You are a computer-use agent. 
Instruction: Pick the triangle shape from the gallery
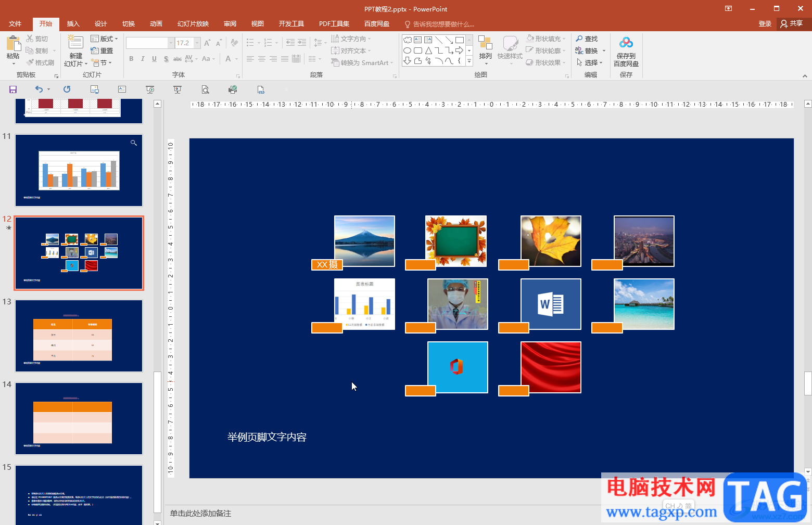tap(428, 50)
